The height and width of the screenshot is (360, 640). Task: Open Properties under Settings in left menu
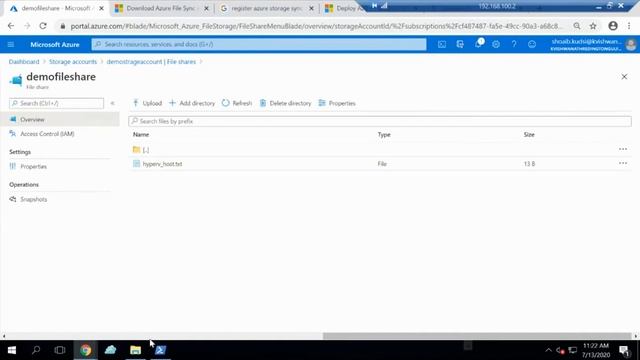click(33, 167)
